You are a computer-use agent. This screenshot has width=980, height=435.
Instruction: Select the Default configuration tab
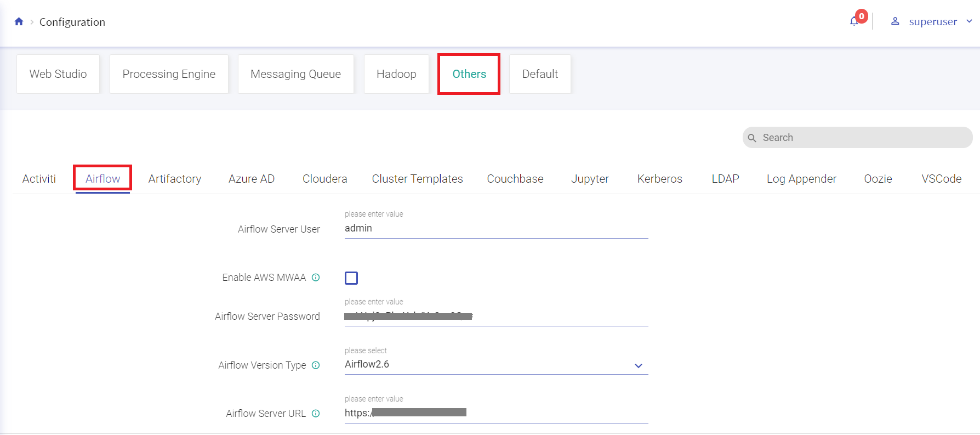(x=540, y=74)
